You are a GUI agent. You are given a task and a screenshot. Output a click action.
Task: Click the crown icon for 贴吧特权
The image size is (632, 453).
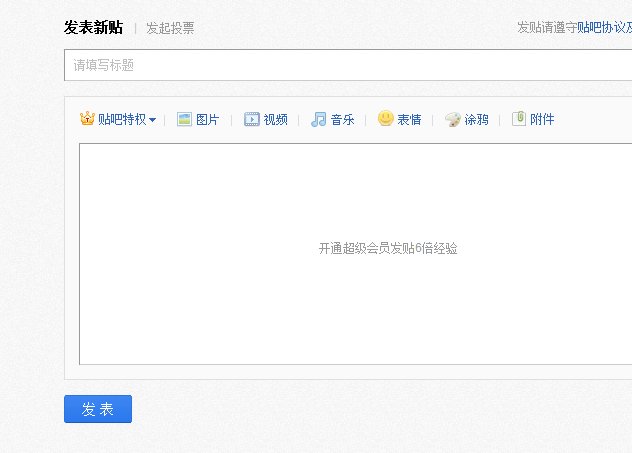point(87,118)
